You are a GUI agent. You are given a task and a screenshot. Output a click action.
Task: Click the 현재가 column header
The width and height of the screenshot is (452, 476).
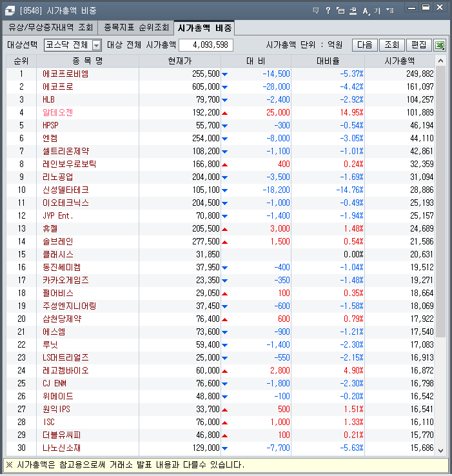click(180, 61)
